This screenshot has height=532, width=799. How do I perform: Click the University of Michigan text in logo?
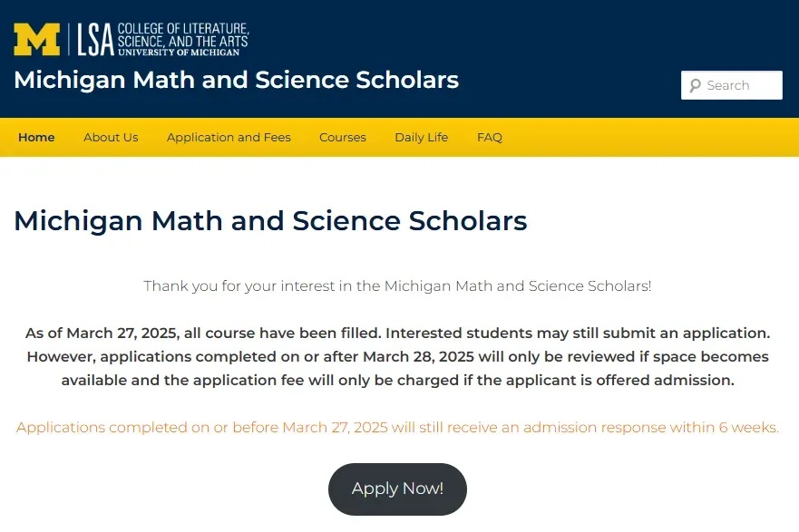(x=179, y=52)
